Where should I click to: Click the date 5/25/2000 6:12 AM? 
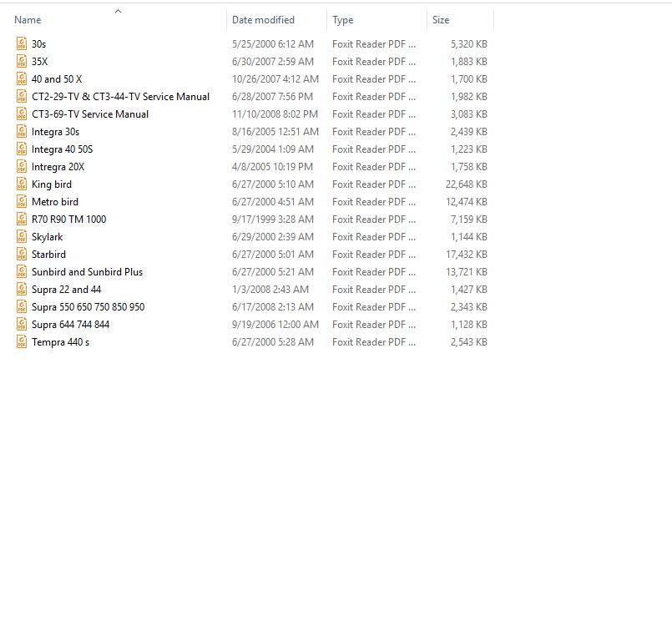273,44
